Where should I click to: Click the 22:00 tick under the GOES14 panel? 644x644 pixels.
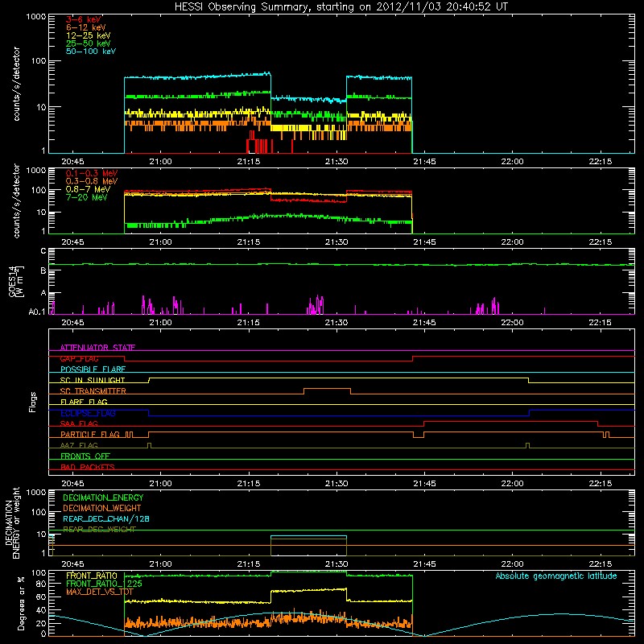tap(512, 323)
